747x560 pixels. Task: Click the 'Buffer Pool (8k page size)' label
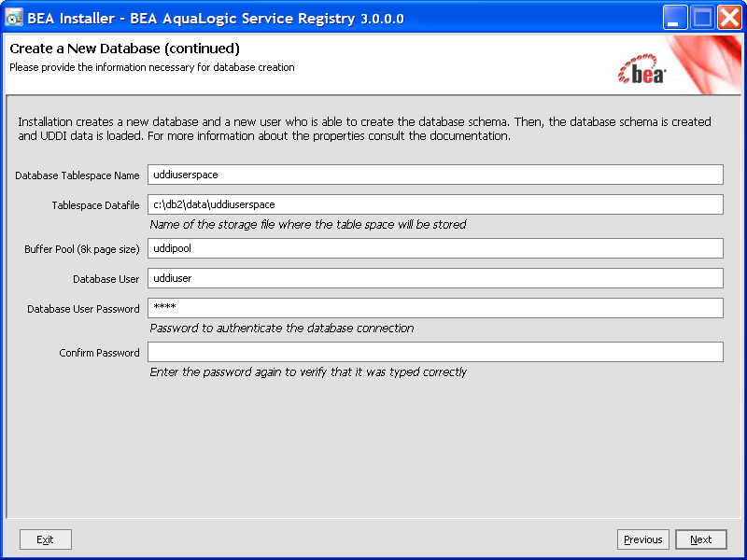click(x=82, y=249)
